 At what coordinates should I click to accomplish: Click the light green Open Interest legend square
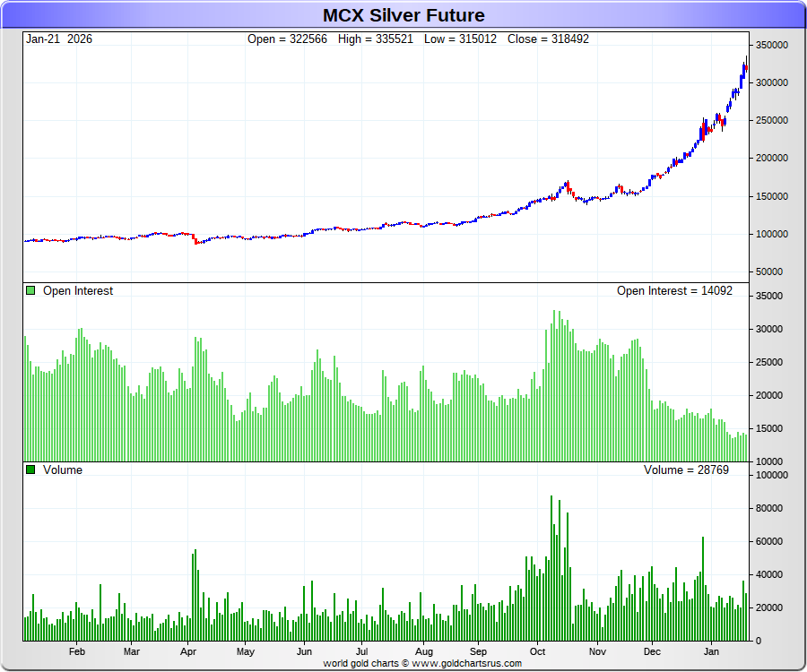(x=30, y=291)
